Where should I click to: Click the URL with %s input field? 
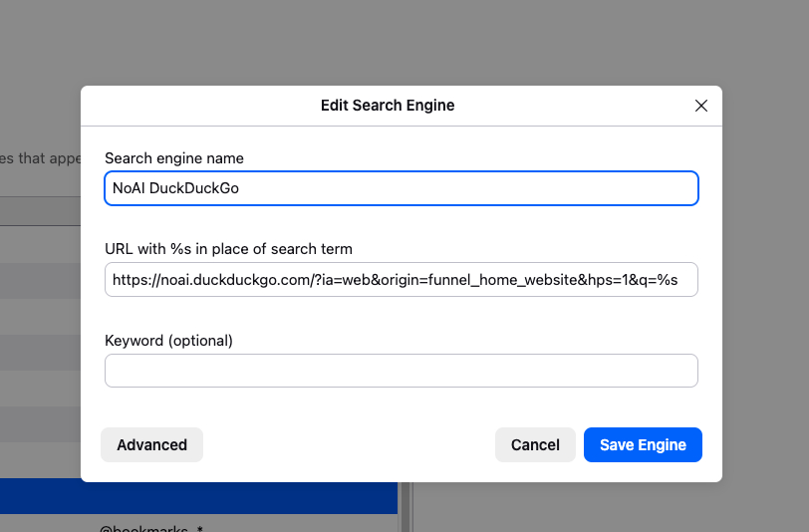point(401,280)
